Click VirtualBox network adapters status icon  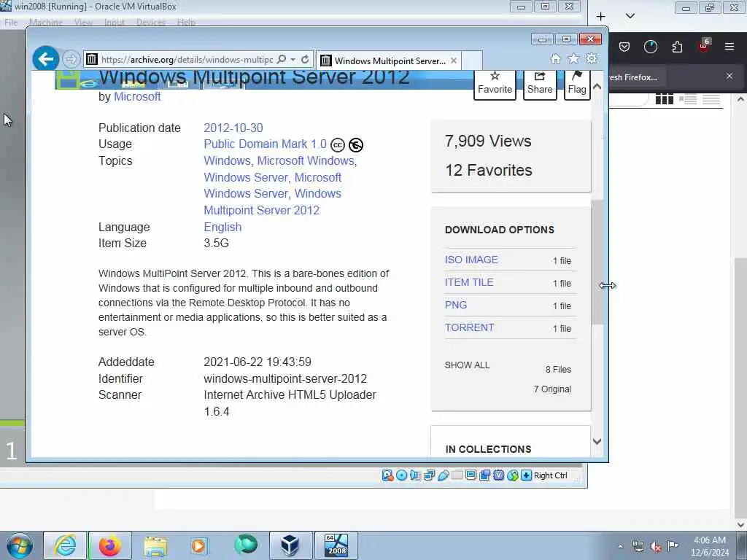pyautogui.click(x=429, y=475)
